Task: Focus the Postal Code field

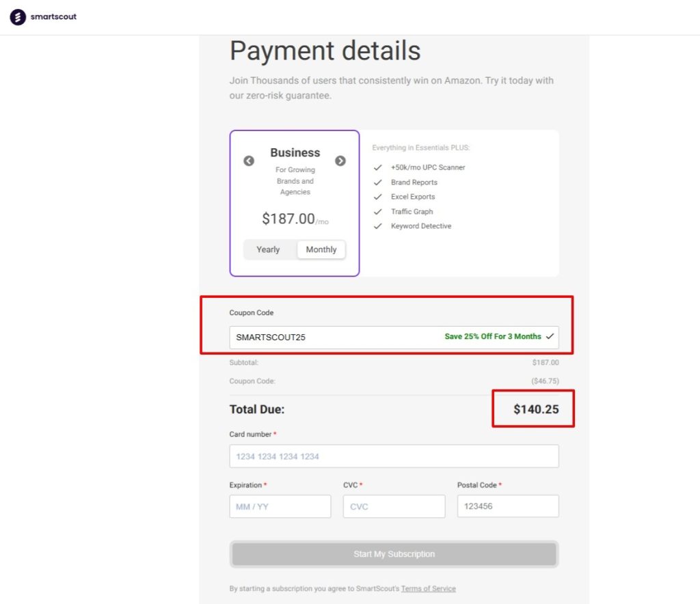Action: click(507, 506)
